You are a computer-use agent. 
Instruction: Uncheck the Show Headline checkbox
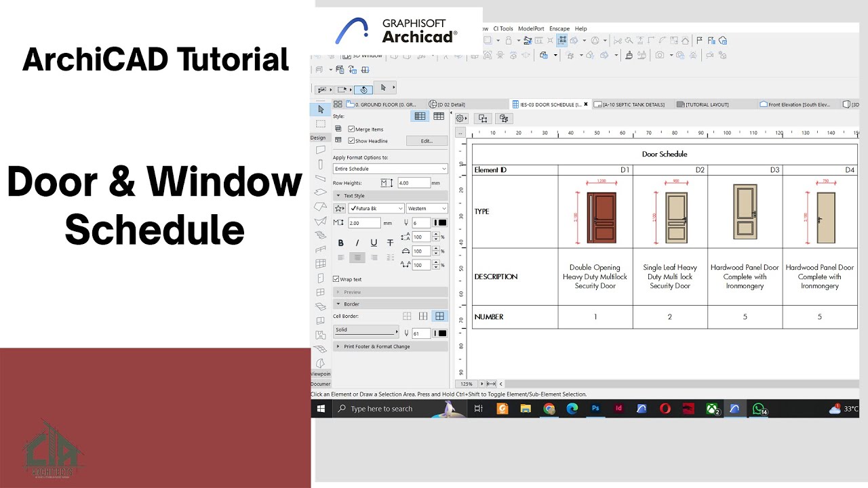tap(351, 141)
